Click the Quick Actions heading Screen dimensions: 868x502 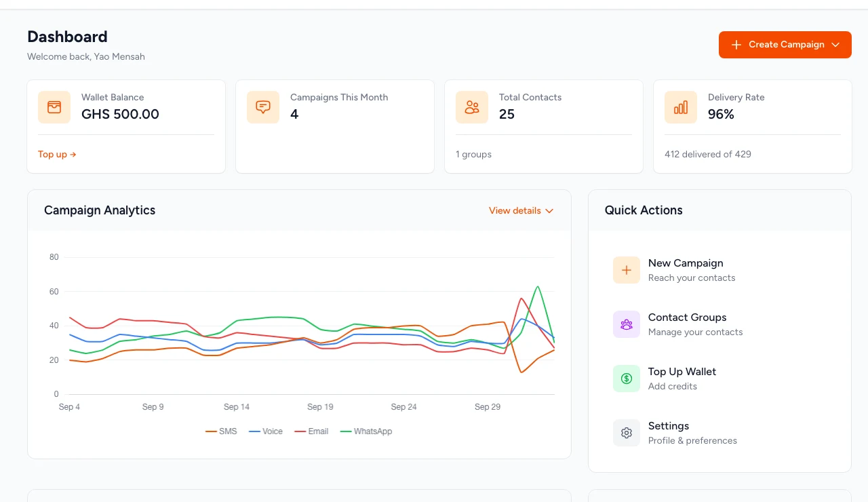click(644, 210)
